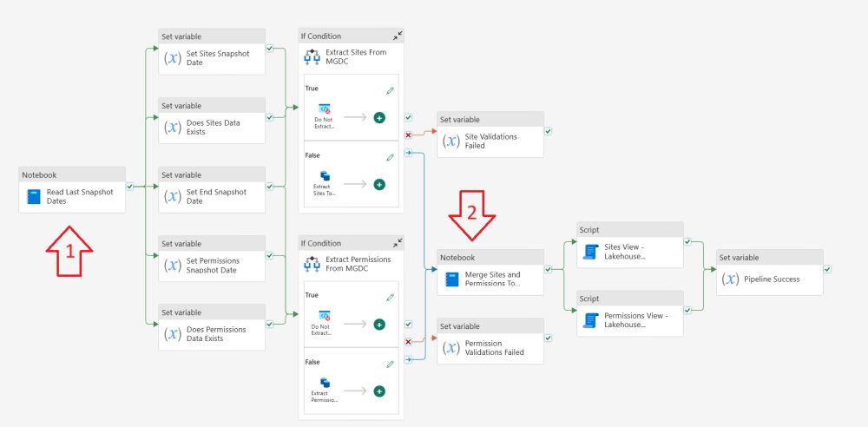The height and width of the screenshot is (427, 868).
Task: Click success output of Read Last Snapshot Dates
Action: (x=129, y=187)
